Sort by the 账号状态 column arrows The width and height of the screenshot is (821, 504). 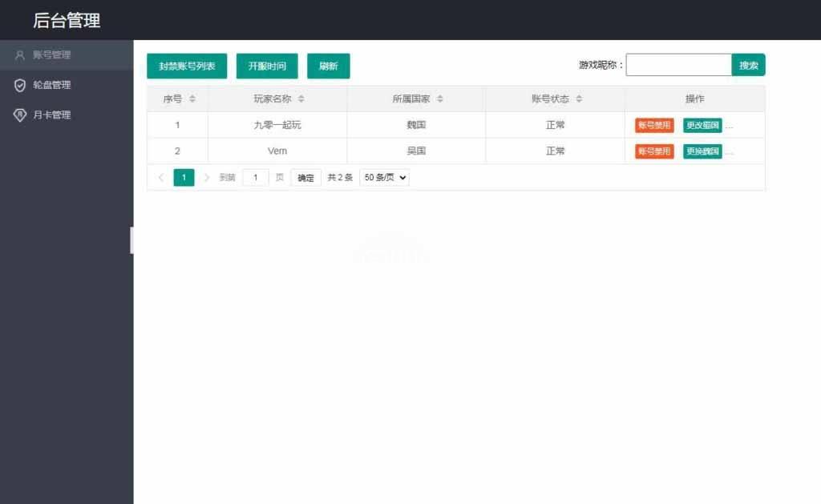tap(579, 99)
